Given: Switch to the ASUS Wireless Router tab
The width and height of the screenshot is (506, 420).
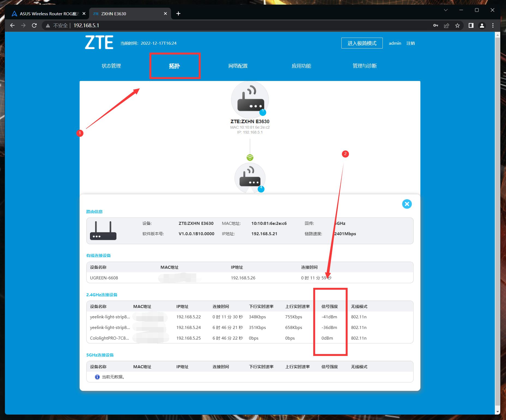Looking at the screenshot, I should (x=49, y=14).
